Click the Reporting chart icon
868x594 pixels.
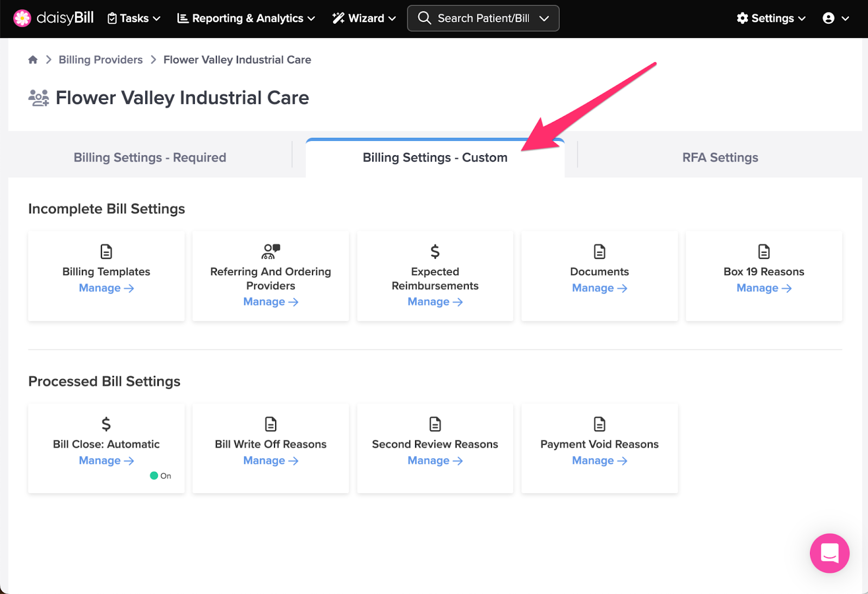(183, 18)
